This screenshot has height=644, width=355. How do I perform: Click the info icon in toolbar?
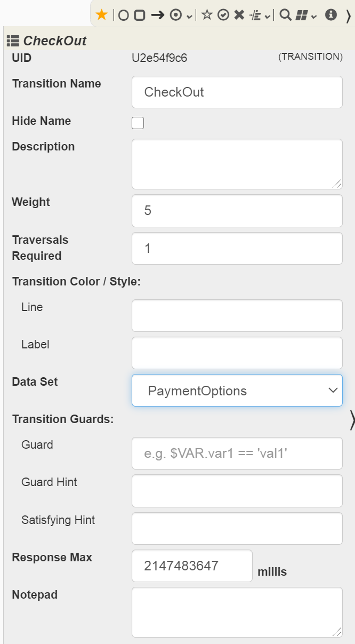[331, 15]
